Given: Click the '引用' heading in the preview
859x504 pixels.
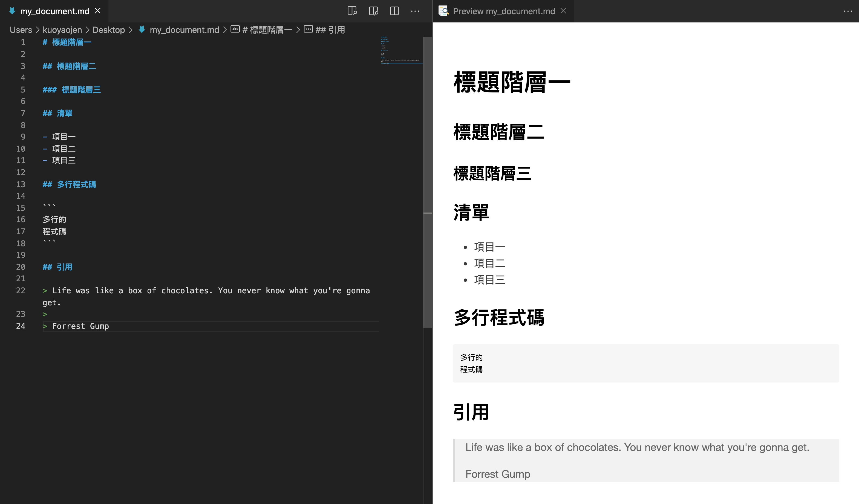Looking at the screenshot, I should point(471,412).
